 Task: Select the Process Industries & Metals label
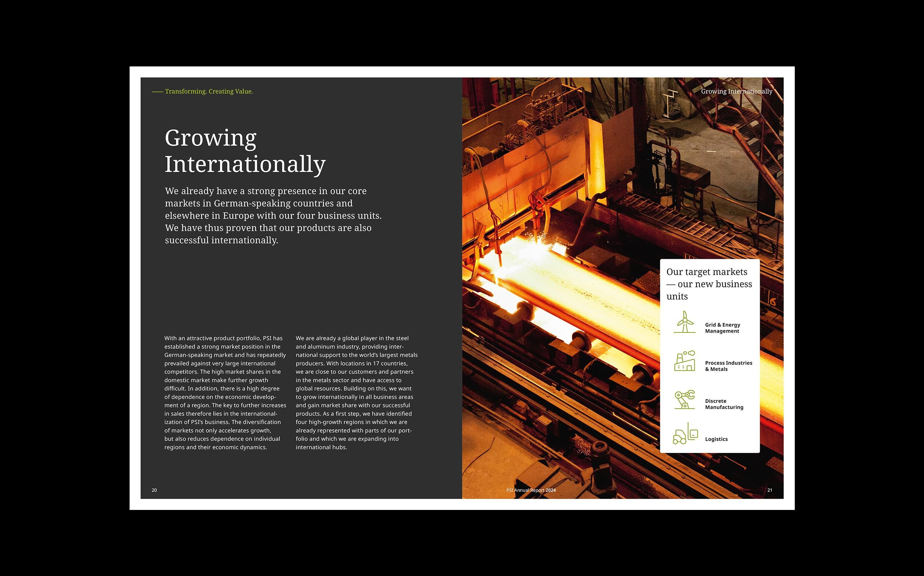(x=728, y=366)
